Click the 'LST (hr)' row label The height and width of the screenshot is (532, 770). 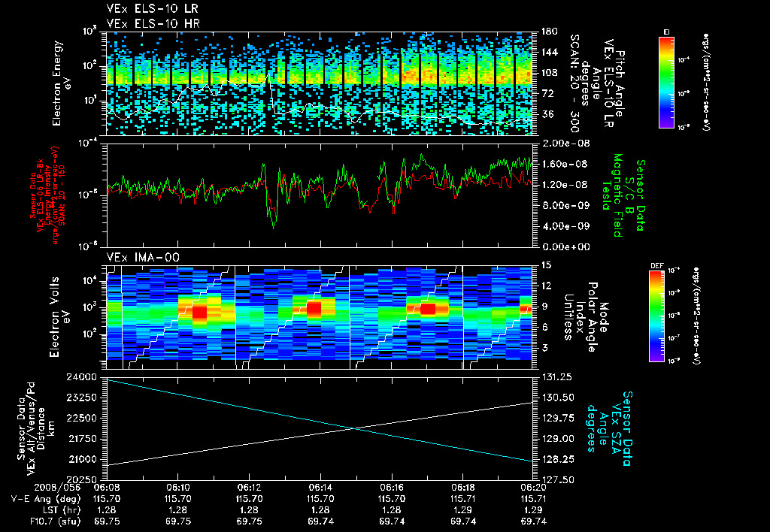[61, 510]
